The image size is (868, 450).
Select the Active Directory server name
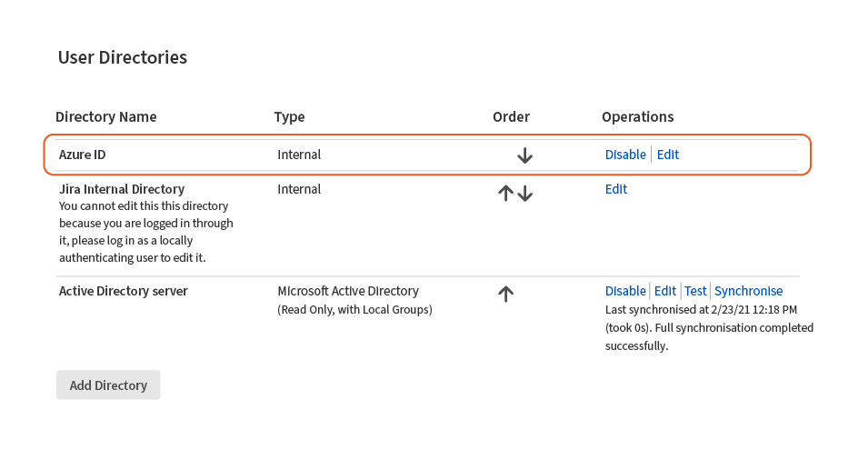(x=124, y=291)
